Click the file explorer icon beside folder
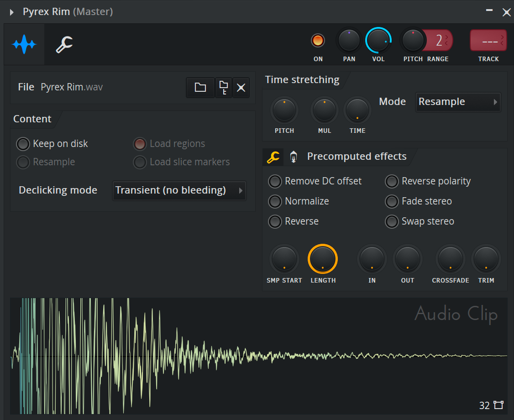This screenshot has height=420, width=514. click(224, 88)
